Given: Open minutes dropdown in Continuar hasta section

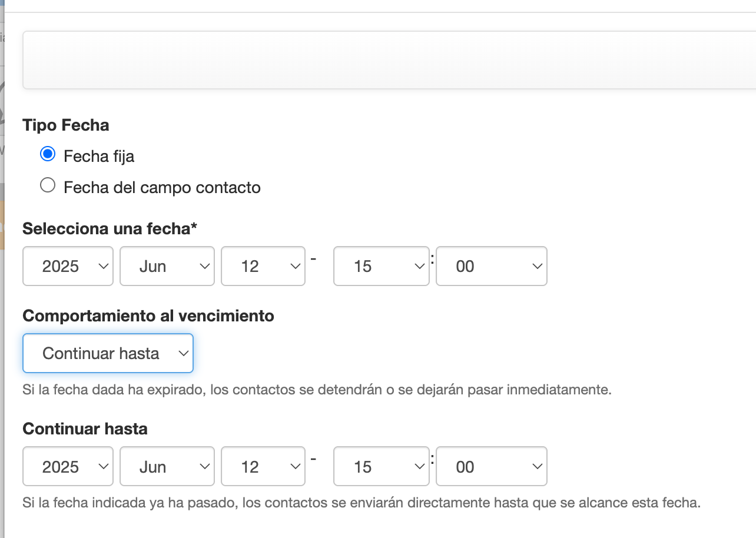Looking at the screenshot, I should pos(491,467).
